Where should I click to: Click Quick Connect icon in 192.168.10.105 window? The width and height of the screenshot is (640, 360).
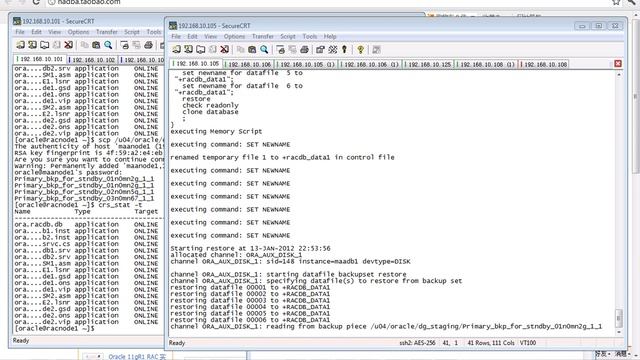[188, 49]
